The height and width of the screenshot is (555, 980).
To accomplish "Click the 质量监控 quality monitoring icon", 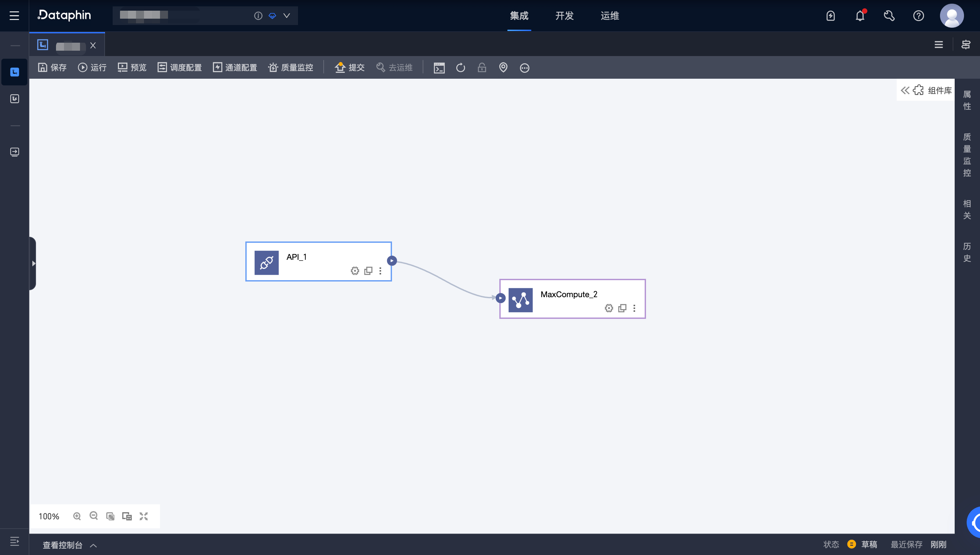I will pyautogui.click(x=273, y=67).
